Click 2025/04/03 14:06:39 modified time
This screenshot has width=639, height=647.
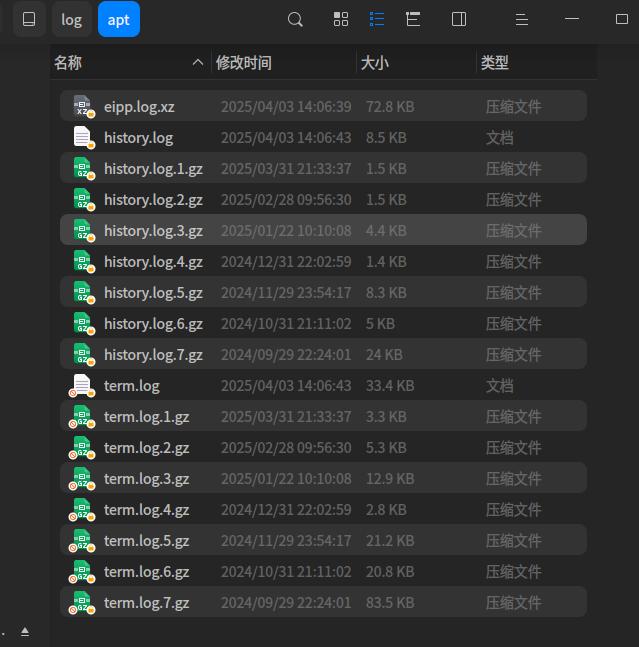click(x=286, y=106)
